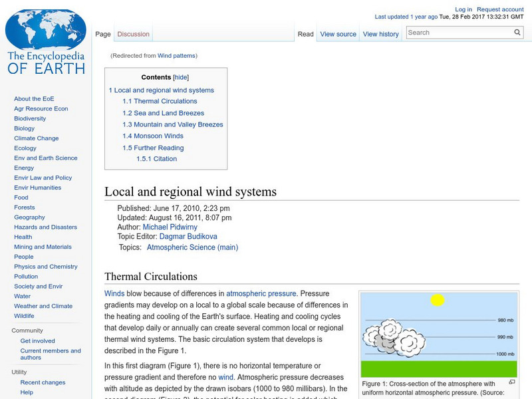Click into the Search input field
532x399 pixels.
pyautogui.click(x=460, y=33)
